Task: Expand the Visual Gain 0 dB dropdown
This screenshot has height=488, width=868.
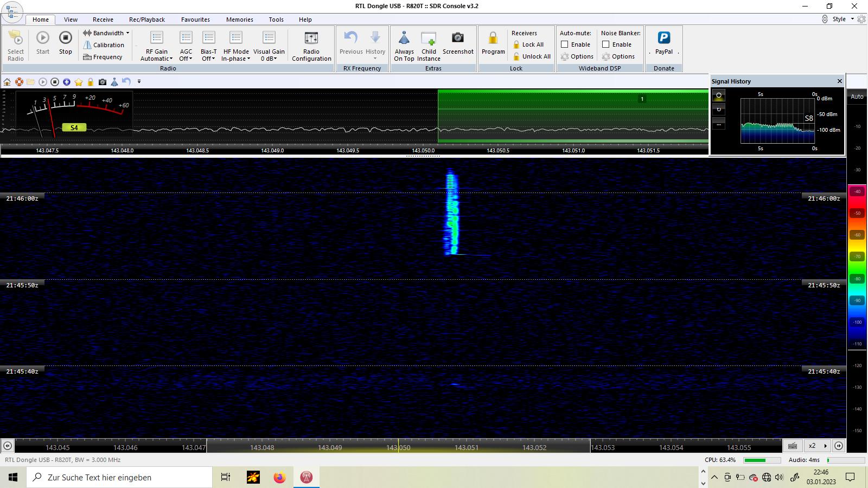Action: [x=269, y=46]
